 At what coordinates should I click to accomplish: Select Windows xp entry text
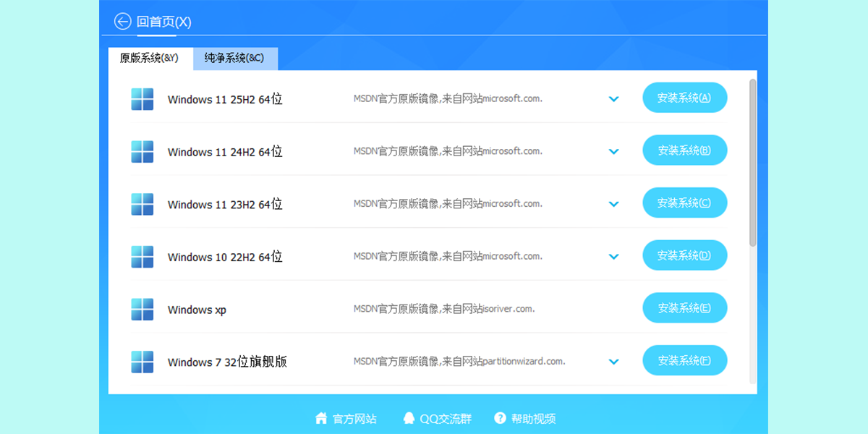(197, 310)
